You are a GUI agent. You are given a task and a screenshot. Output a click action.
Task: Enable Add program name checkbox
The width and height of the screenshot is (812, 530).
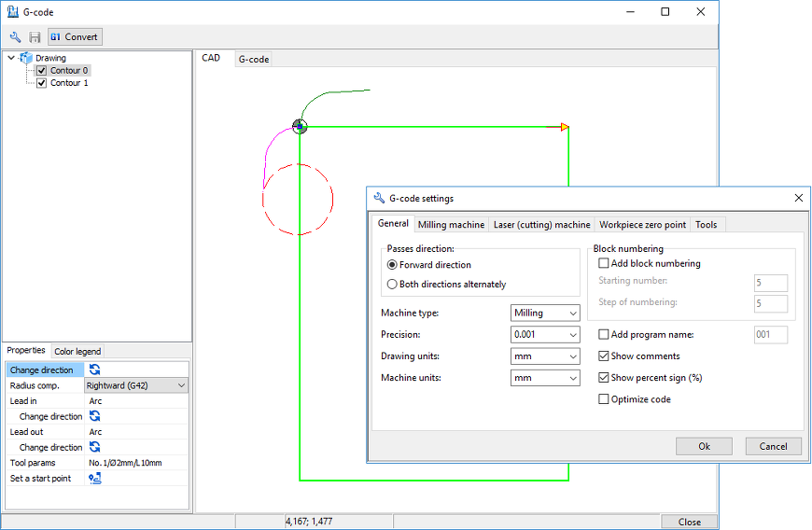coord(603,334)
